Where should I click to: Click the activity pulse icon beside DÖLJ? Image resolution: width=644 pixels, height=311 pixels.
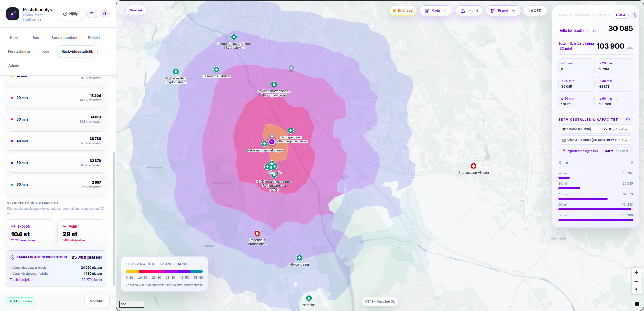(635, 15)
